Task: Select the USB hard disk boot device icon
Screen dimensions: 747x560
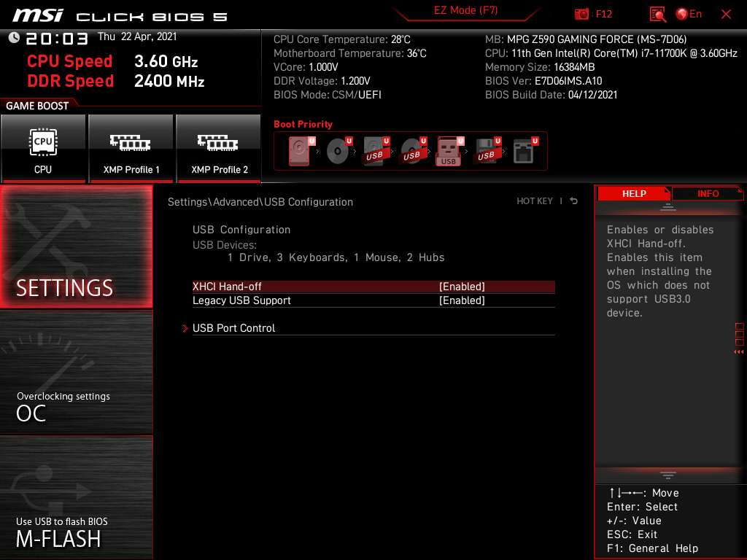Action: coord(376,151)
